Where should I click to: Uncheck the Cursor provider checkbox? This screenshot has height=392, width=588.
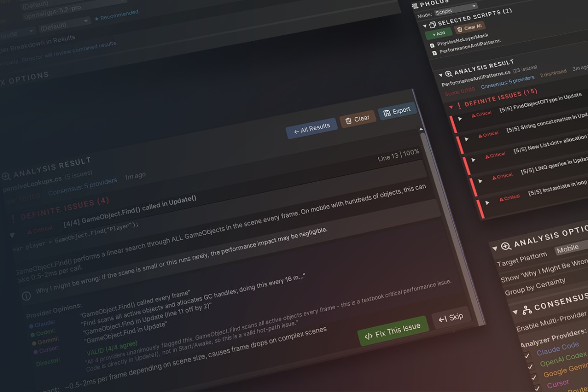[x=538, y=388]
